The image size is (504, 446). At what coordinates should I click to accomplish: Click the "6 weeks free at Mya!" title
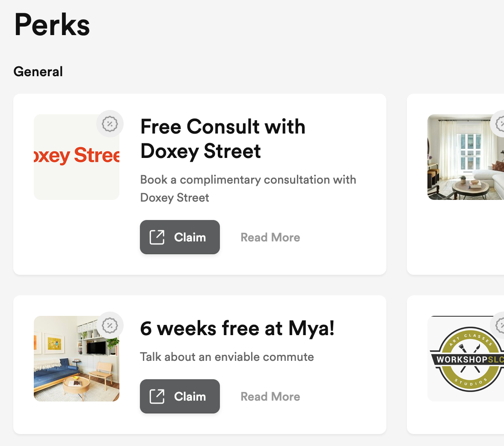click(x=237, y=329)
